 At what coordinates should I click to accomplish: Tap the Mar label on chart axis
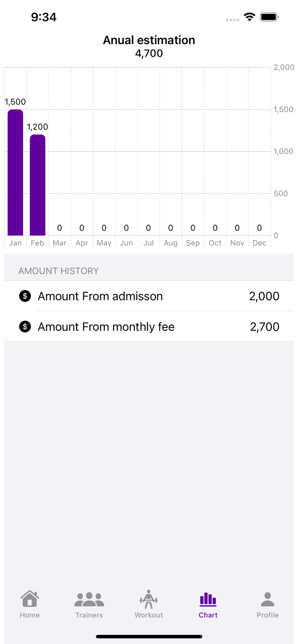coord(59,243)
